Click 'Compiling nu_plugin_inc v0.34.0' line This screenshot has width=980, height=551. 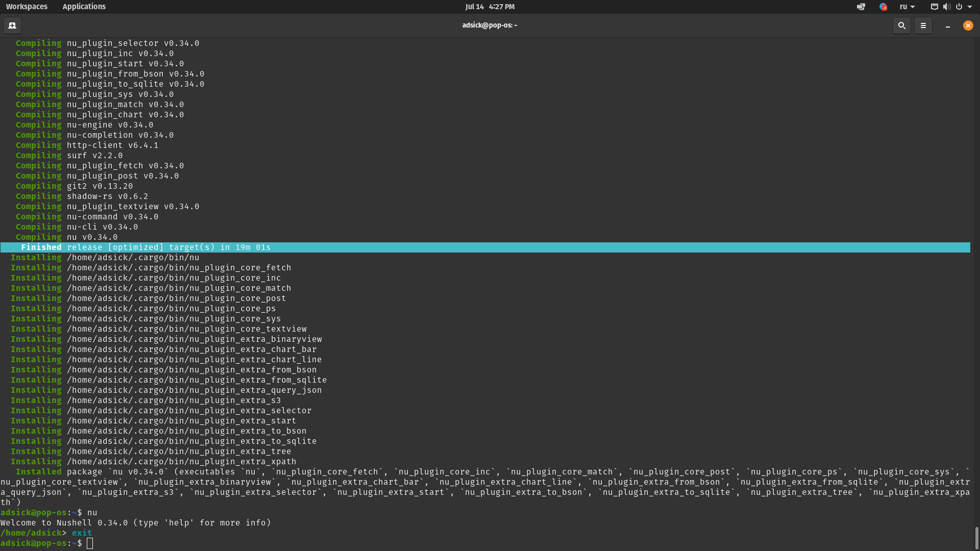coord(94,54)
